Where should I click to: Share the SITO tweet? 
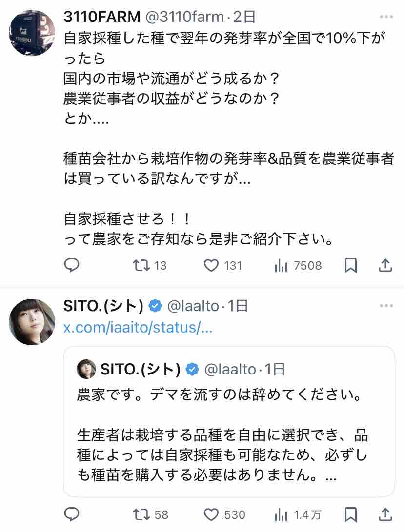[x=385, y=515]
